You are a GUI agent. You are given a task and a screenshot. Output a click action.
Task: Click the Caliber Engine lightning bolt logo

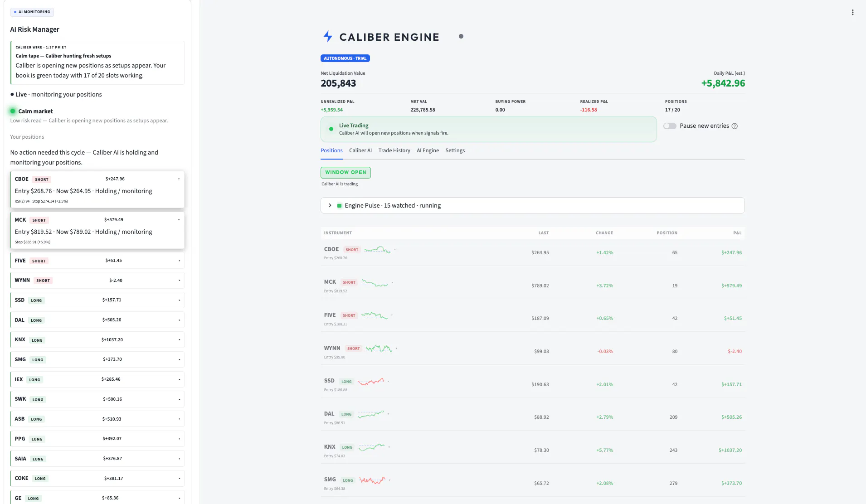click(x=328, y=36)
